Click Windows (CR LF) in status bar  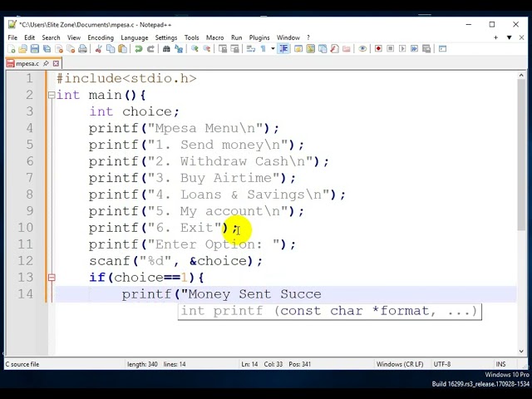point(400,364)
